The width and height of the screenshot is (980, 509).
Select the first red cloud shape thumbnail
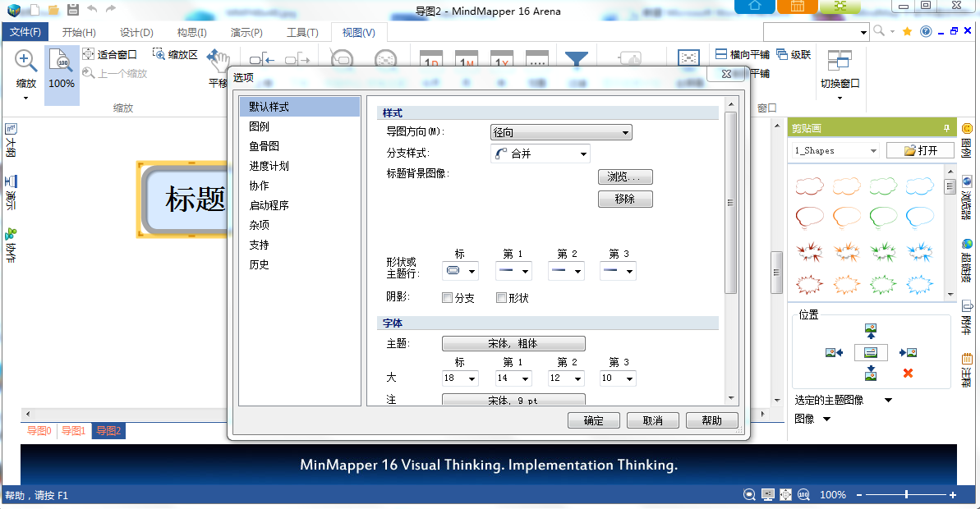point(809,186)
